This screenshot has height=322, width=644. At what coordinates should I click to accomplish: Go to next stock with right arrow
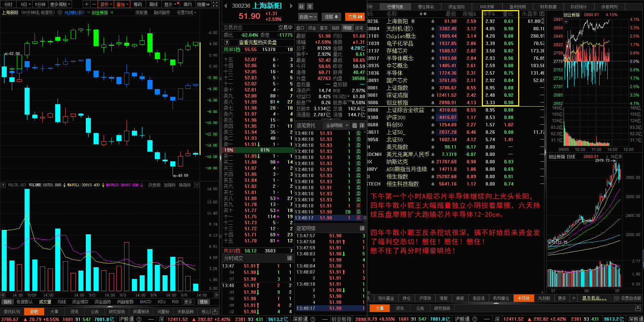[x=291, y=6]
